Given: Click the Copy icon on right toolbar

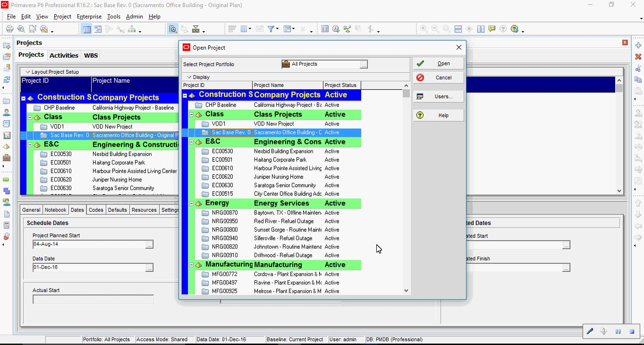Looking at the screenshot, I should (638, 79).
